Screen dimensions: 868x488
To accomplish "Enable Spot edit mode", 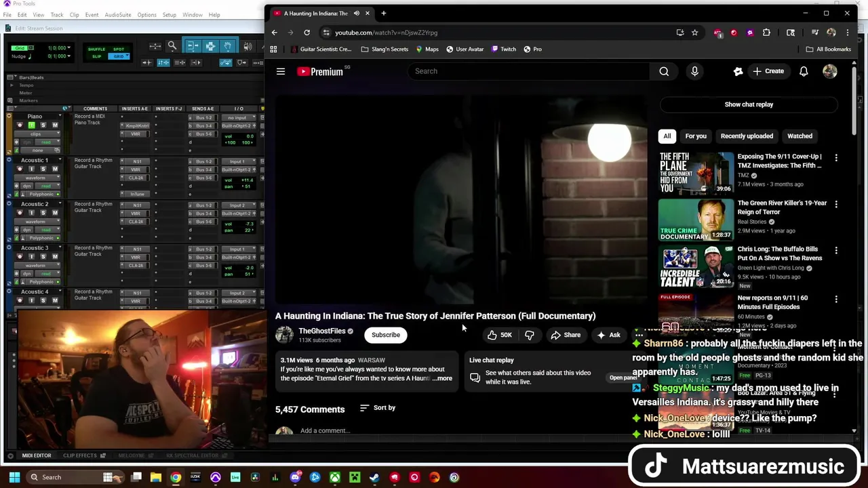I will (119, 49).
